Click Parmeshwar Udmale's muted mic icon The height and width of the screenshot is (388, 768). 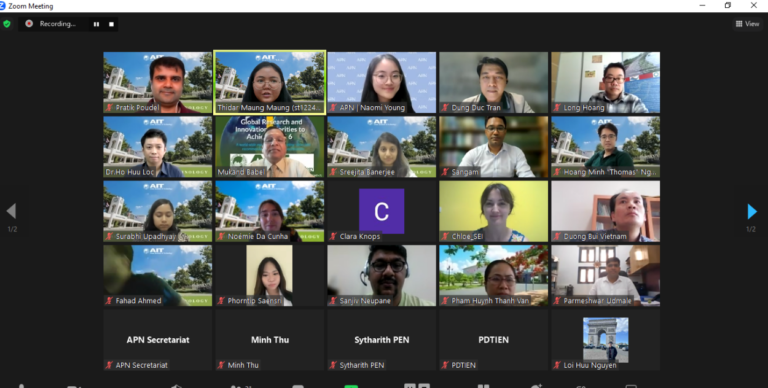557,301
